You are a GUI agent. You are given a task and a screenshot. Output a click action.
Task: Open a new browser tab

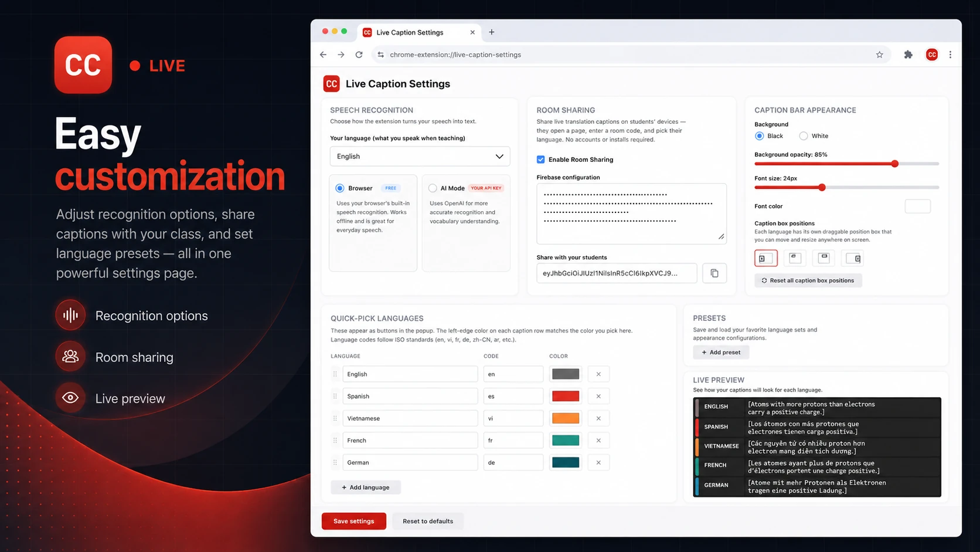491,32
